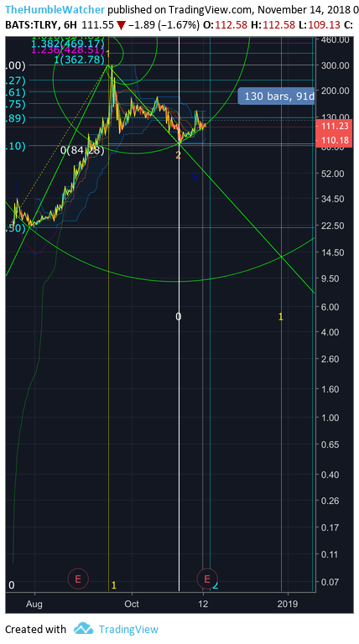Click the 300.00 price axis label
Viewport: 359px width, 644px height.
point(336,65)
